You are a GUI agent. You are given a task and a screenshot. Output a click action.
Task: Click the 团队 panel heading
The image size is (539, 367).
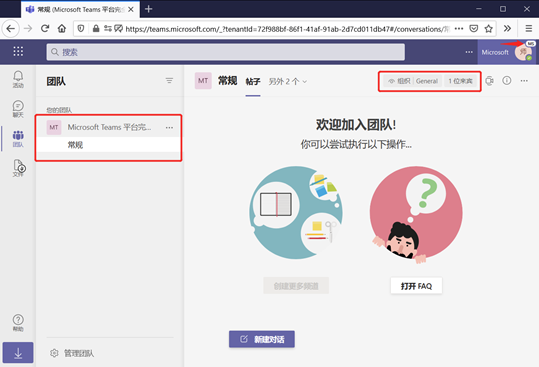pos(56,81)
